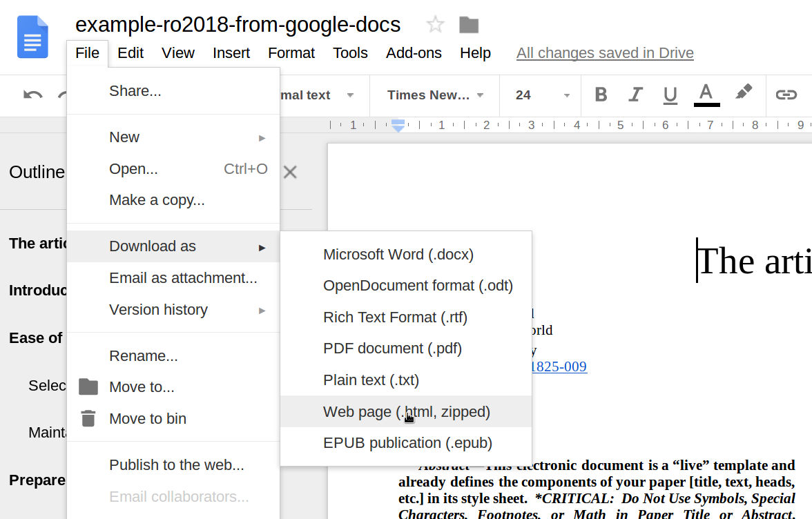This screenshot has height=519, width=812.
Task: Open the File menu
Action: (87, 53)
